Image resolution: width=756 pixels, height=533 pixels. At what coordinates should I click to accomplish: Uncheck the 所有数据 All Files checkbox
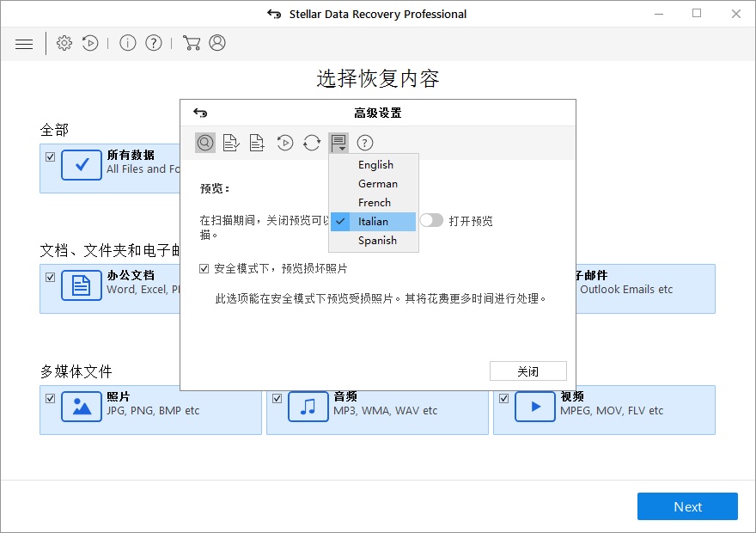point(51,156)
